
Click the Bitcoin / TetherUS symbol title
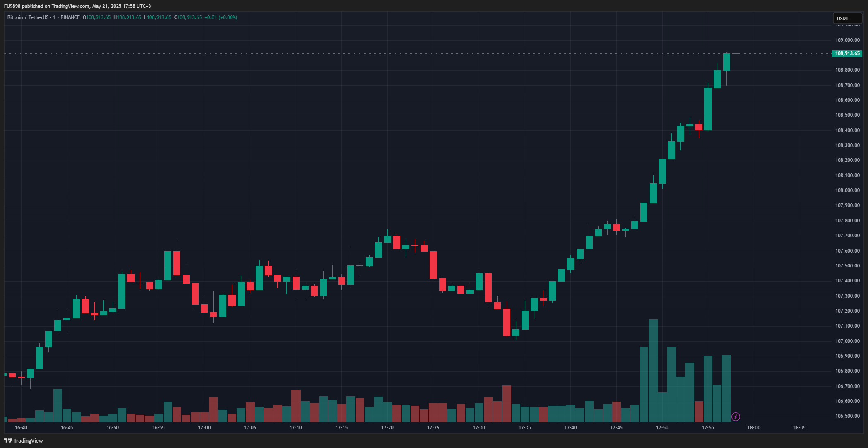point(28,17)
